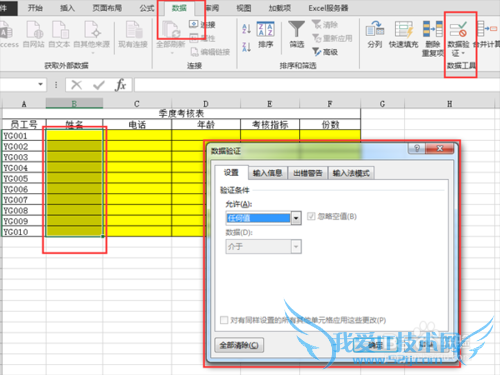Click the 确定 button in dialog
This screenshot has height=375, width=500.
(x=376, y=345)
